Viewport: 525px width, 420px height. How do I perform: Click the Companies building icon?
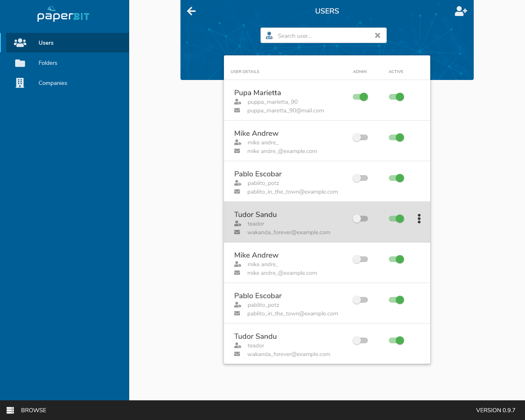[x=20, y=83]
